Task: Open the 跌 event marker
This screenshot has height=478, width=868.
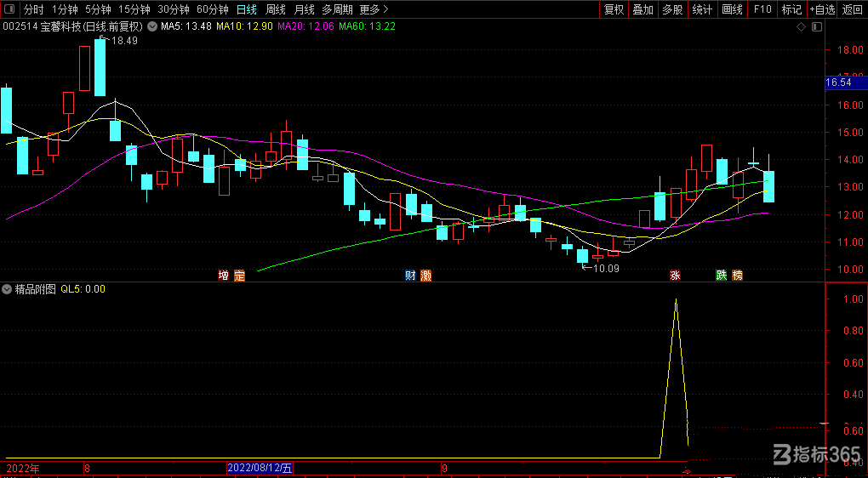Action: point(722,275)
